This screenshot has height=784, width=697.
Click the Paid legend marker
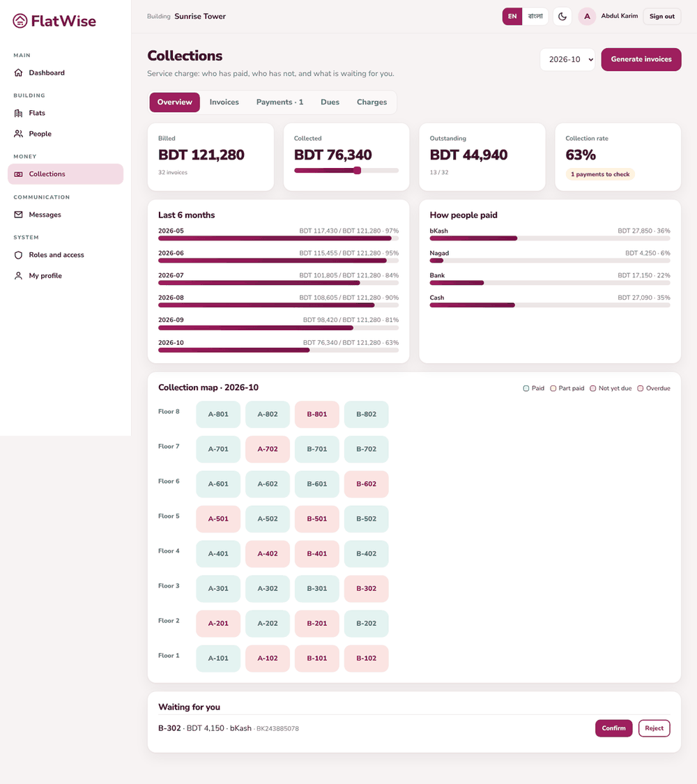[526, 388]
